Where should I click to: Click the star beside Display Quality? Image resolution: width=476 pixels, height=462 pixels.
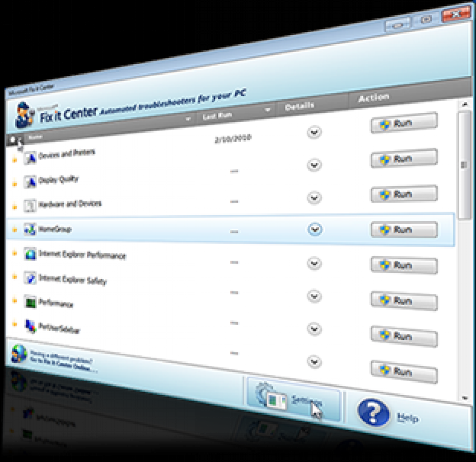click(14, 184)
